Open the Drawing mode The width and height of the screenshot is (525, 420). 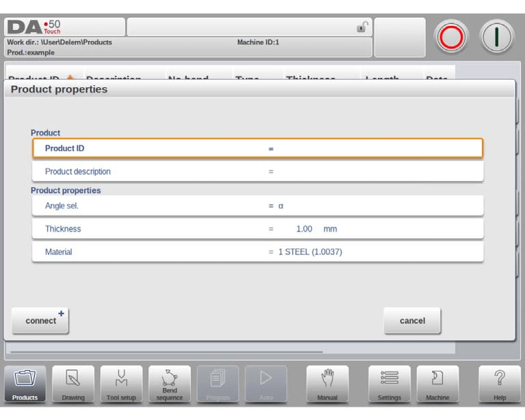(73, 384)
